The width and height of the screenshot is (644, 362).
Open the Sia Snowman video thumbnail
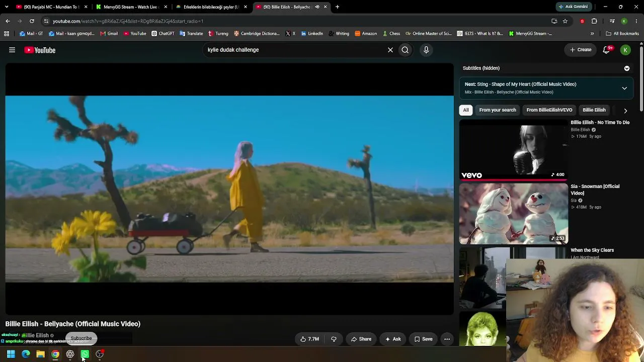513,214
